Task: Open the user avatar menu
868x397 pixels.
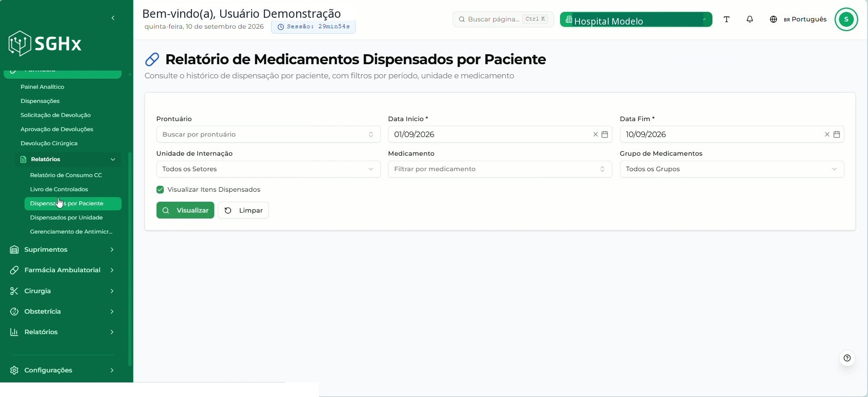Action: [x=846, y=19]
